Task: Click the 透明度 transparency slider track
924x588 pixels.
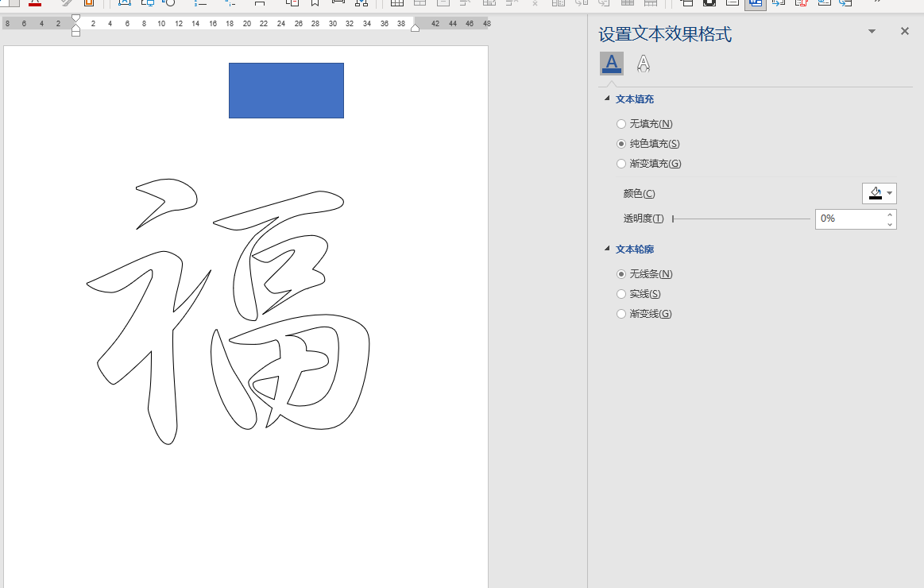Action: point(741,219)
